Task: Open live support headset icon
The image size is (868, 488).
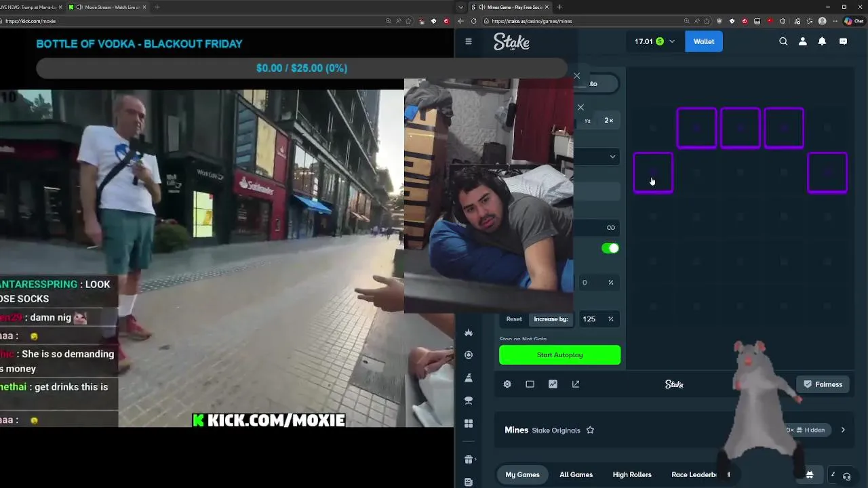Action: (x=846, y=476)
